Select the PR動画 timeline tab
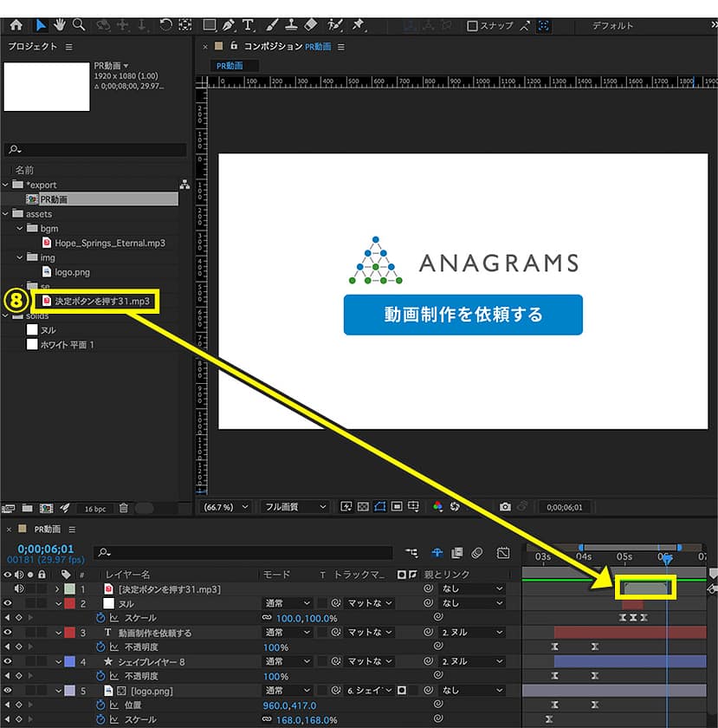The image size is (718, 728). [x=48, y=529]
